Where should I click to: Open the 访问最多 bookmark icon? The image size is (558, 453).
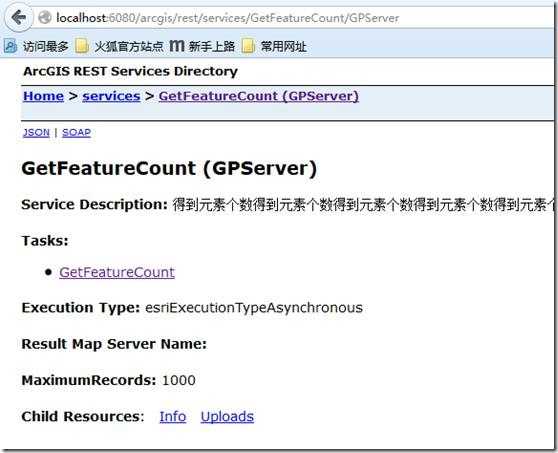tap(10, 46)
